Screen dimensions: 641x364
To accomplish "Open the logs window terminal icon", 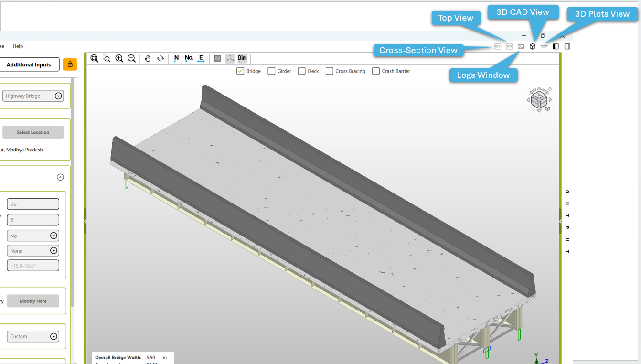I will coord(521,46).
